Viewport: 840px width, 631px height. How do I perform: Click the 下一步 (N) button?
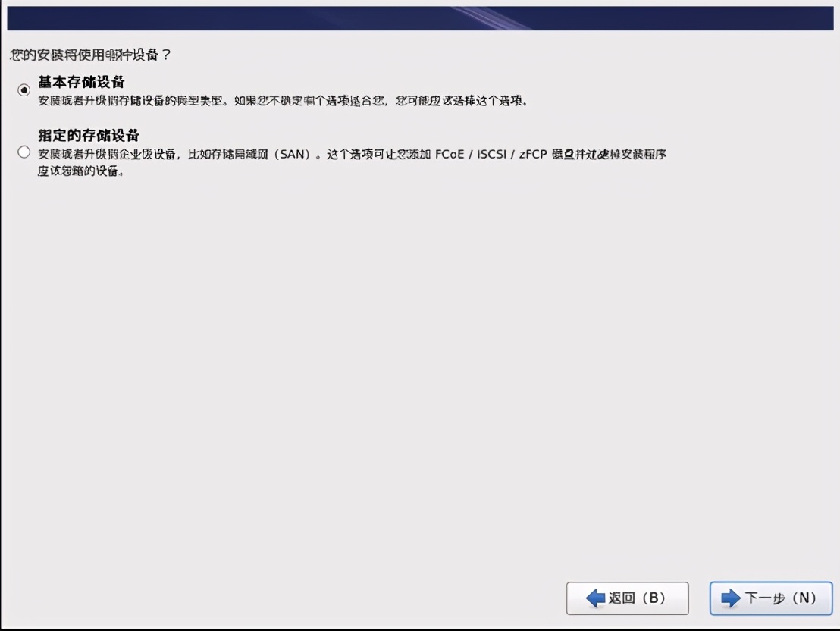[x=771, y=598]
